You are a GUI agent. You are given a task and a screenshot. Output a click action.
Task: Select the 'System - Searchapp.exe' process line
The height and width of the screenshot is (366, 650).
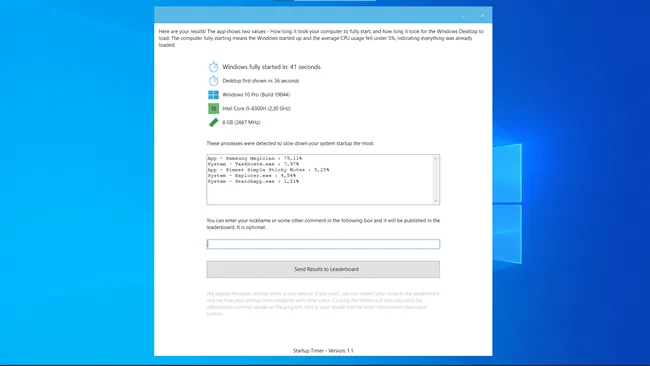(x=253, y=181)
